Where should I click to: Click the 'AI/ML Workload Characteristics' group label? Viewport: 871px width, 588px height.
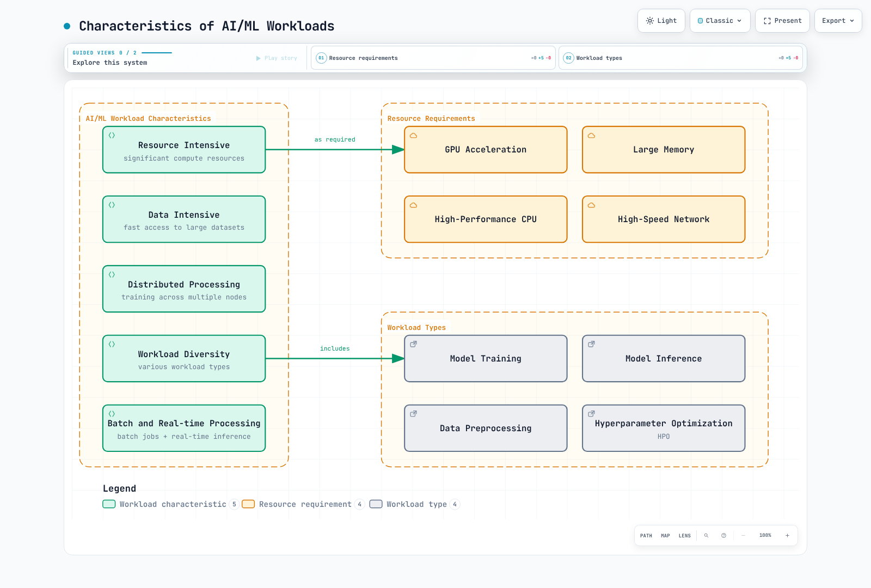coord(148,119)
